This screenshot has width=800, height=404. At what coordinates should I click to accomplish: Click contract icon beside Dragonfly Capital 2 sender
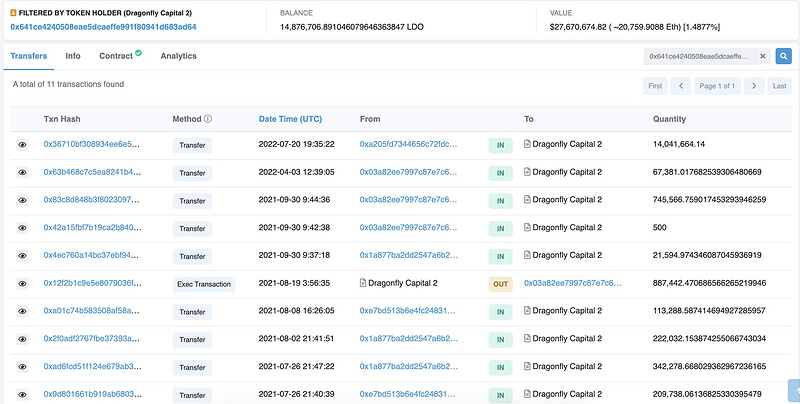click(x=363, y=283)
